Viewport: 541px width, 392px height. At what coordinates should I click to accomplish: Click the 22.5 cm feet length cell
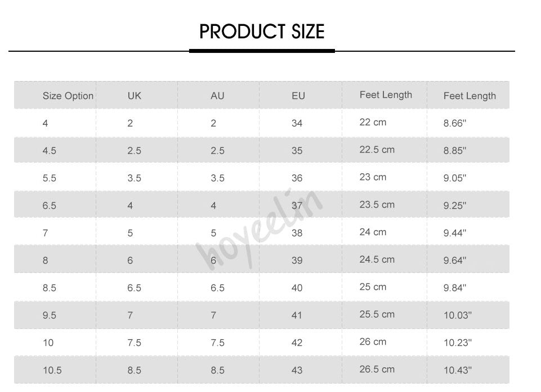377,150
